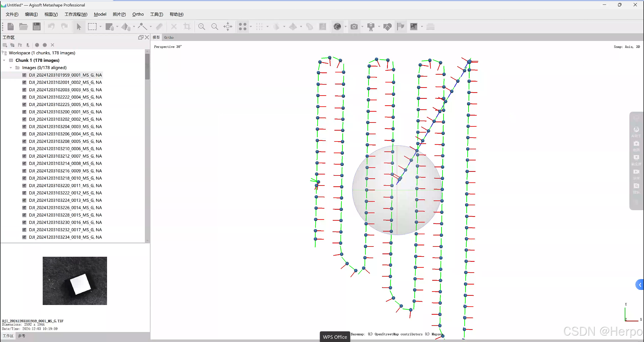This screenshot has width=644, height=342.
Task: Open point cloud view dropdown arrow
Action: [x=251, y=26]
